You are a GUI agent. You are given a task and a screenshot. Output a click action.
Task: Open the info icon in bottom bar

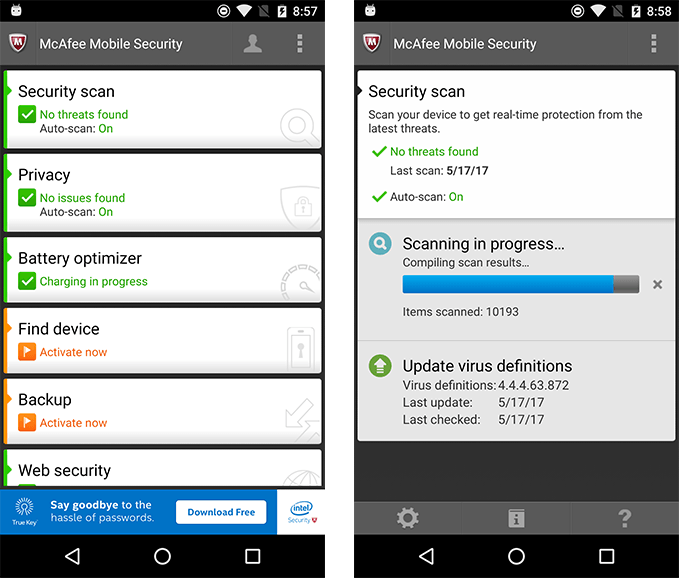click(x=516, y=518)
